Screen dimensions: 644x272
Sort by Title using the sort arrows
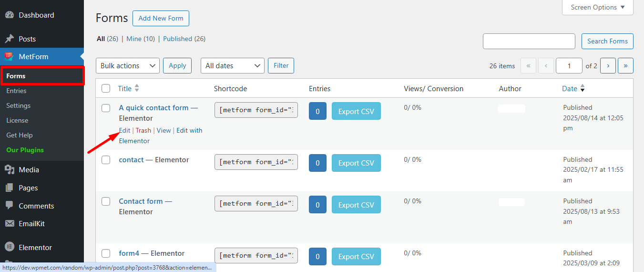(137, 88)
